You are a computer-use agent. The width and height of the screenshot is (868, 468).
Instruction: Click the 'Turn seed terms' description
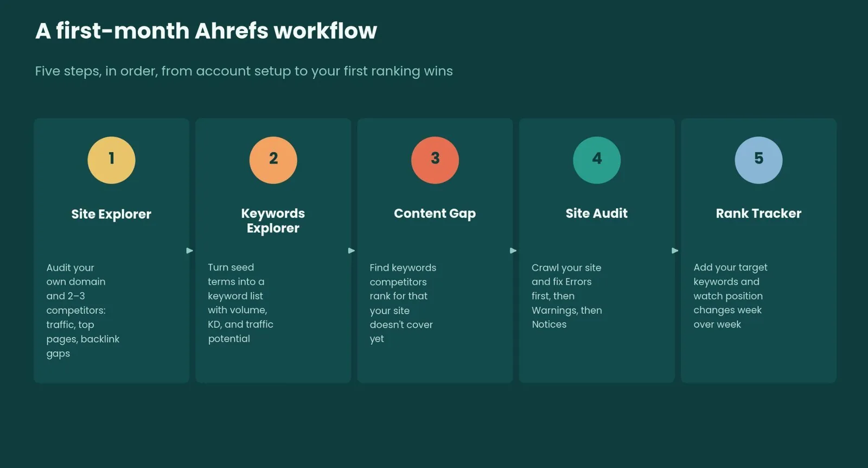pyautogui.click(x=240, y=303)
